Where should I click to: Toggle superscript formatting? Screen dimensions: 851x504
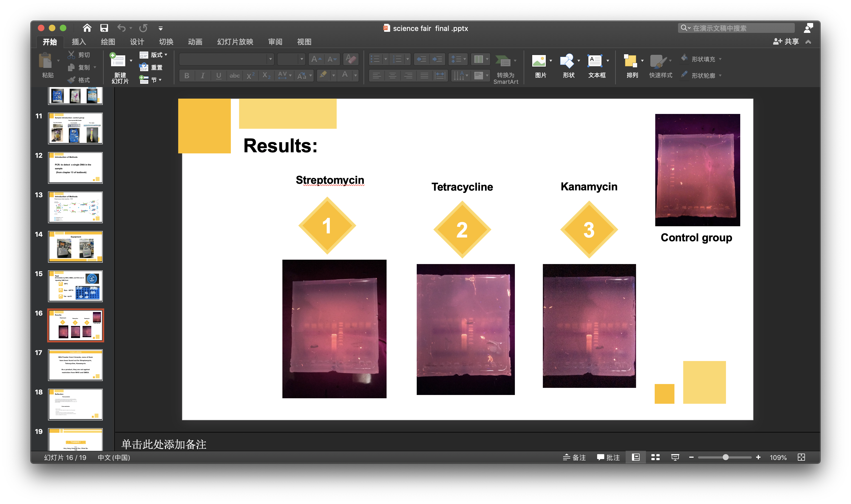[251, 75]
